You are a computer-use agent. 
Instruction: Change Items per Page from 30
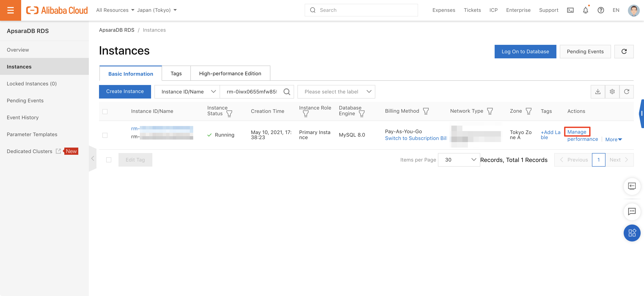459,160
